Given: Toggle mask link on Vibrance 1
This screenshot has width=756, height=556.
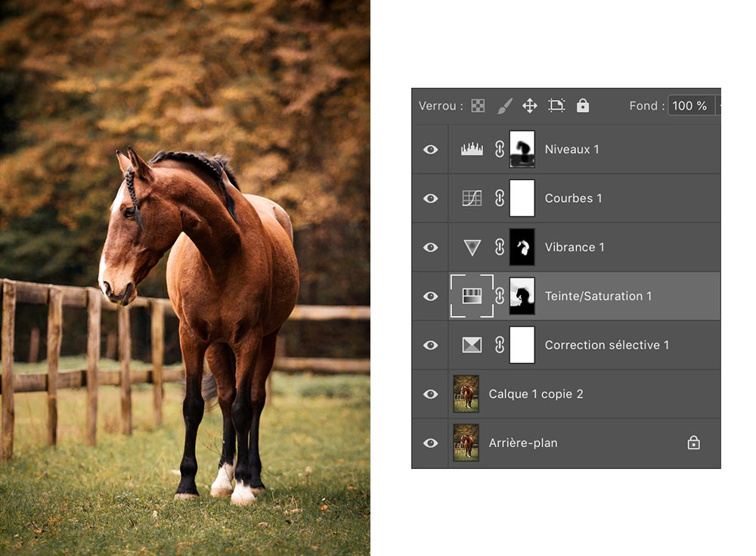Looking at the screenshot, I should [500, 247].
